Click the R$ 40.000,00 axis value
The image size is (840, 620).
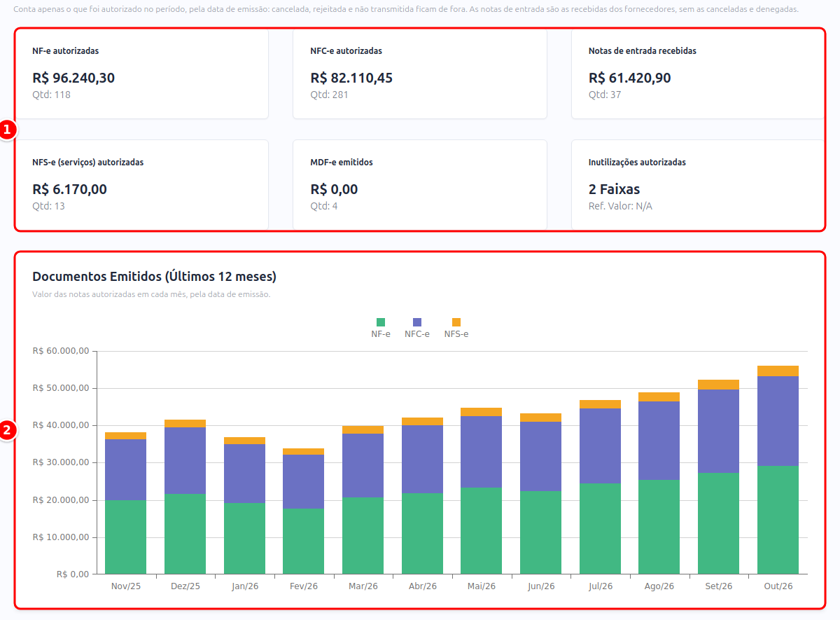click(x=60, y=425)
